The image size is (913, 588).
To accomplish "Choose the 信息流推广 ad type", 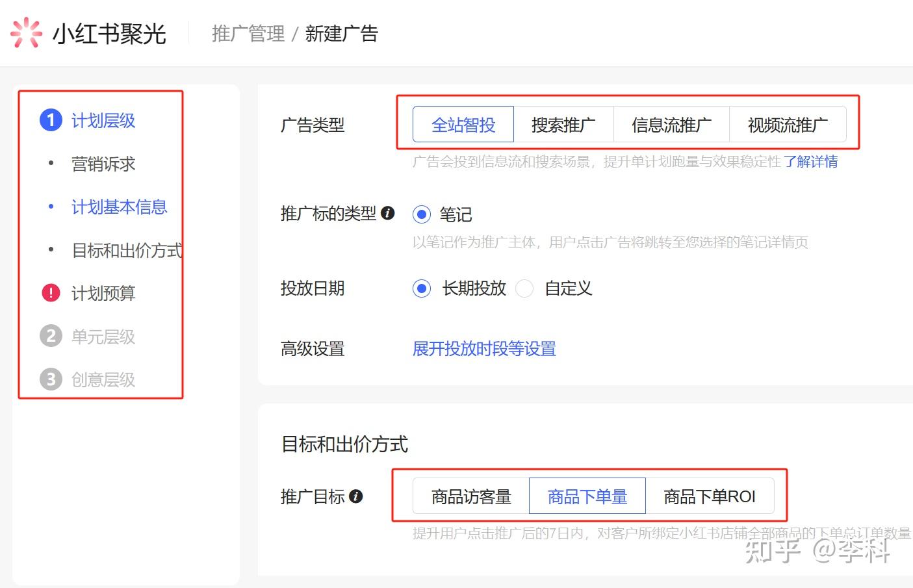I will (x=671, y=124).
